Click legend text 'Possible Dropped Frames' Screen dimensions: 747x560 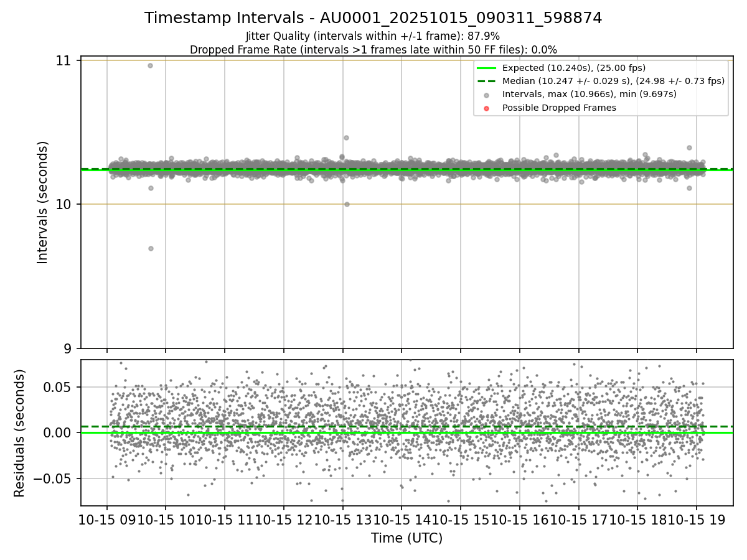coord(559,108)
